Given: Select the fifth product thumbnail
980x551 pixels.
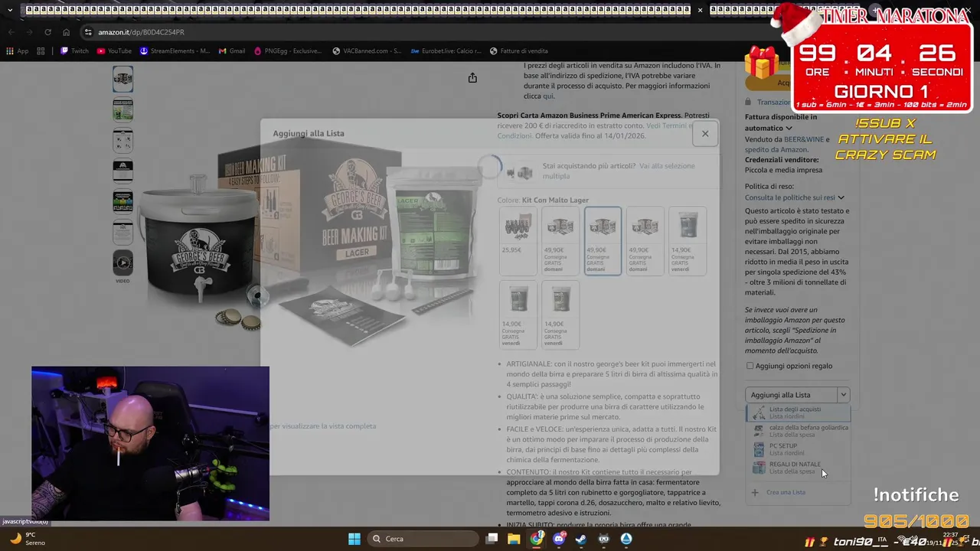Looking at the screenshot, I should [x=122, y=201].
